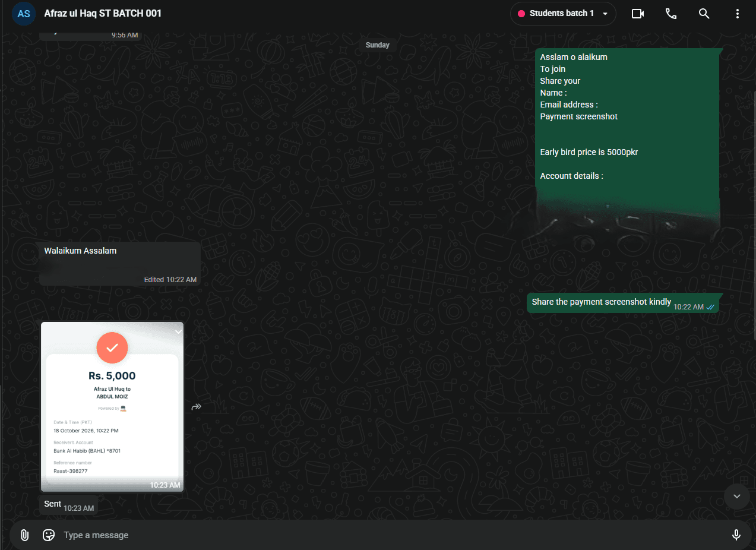This screenshot has width=756, height=550.
Task: Click the Sunday date separator
Action: [378, 45]
